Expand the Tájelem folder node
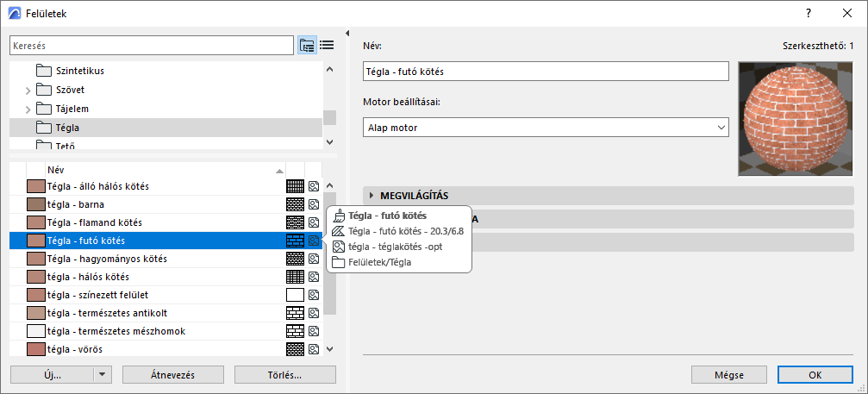Screen dimensions: 868x394 [x=28, y=109]
